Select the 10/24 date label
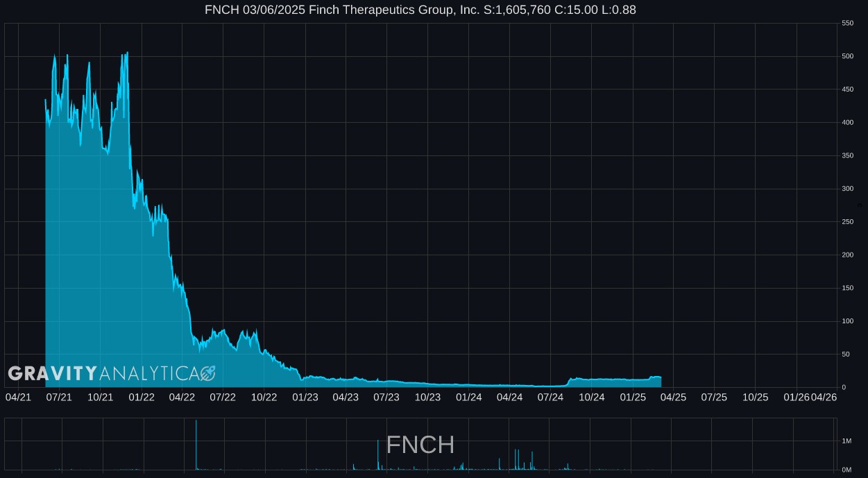This screenshot has height=478, width=868. pos(591,397)
